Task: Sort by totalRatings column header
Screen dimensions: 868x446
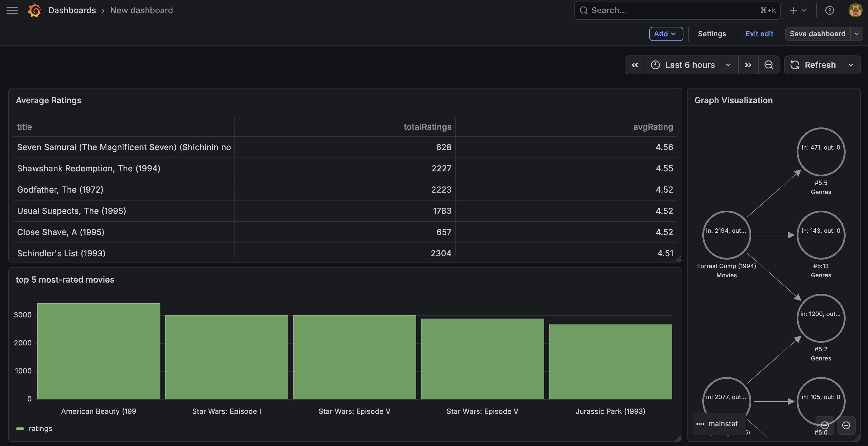Action: pyautogui.click(x=427, y=127)
